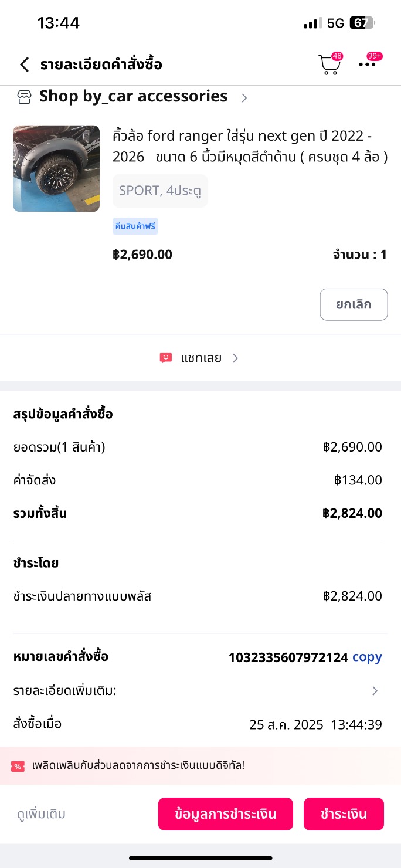The image size is (401, 868).
Task: Open the Ford Ranger fender flare thumbnail
Action: [x=56, y=168]
